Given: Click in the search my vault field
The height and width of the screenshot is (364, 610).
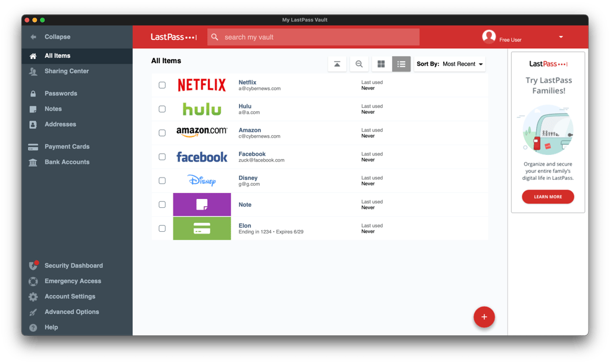Looking at the screenshot, I should [313, 37].
